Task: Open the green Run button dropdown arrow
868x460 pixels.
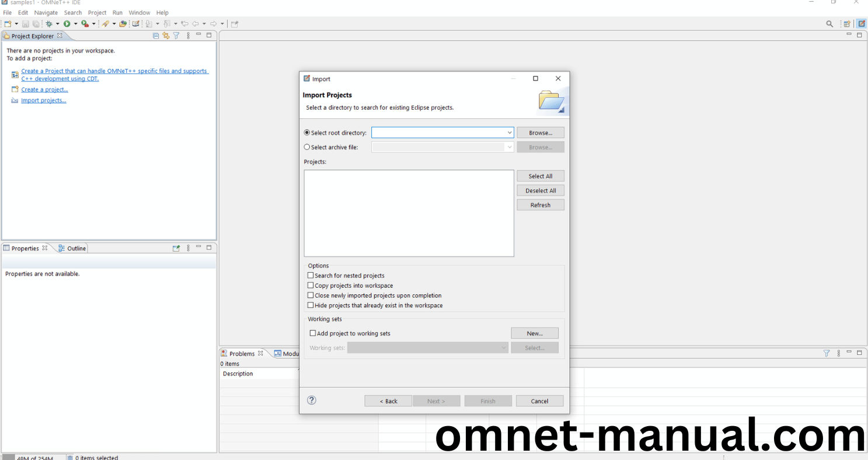Action: point(75,24)
